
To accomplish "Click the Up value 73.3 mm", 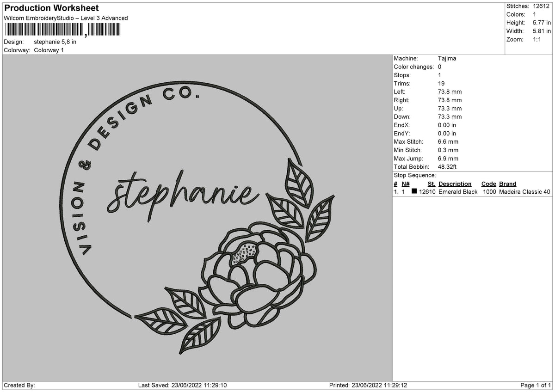I will pyautogui.click(x=450, y=109).
